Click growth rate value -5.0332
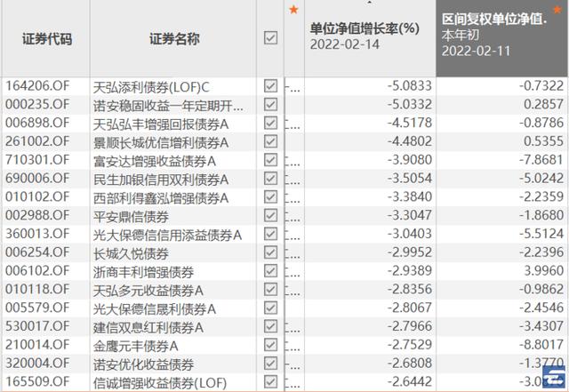 click(x=410, y=105)
